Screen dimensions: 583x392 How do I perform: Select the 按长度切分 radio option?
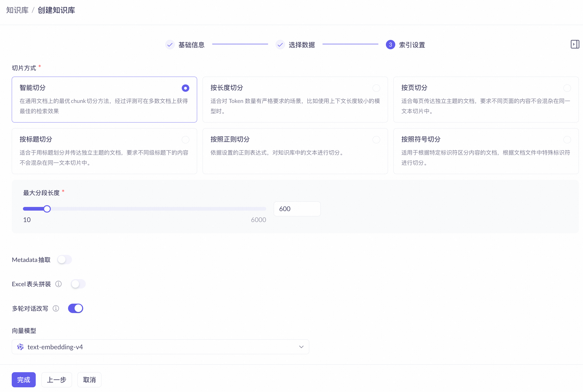[x=376, y=88]
